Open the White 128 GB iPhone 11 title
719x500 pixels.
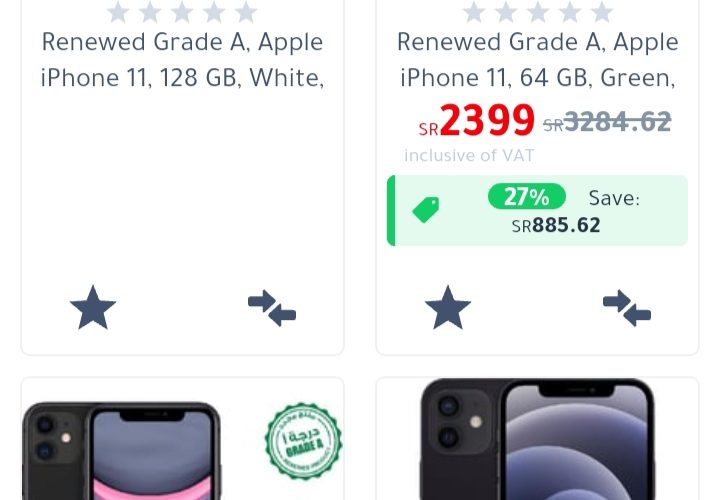[182, 60]
